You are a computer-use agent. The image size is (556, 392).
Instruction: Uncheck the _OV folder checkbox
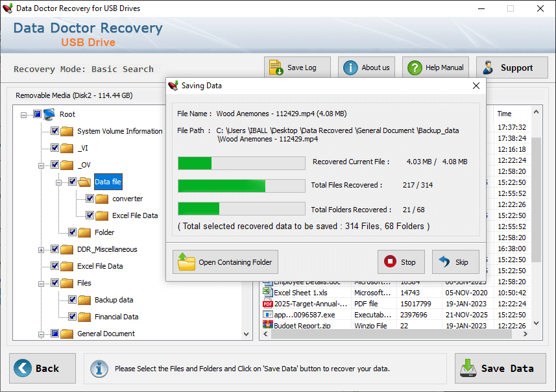[54, 165]
